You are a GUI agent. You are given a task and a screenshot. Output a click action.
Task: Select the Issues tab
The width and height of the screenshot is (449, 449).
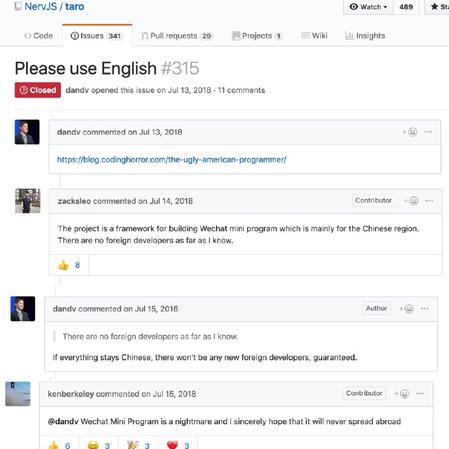(x=97, y=36)
